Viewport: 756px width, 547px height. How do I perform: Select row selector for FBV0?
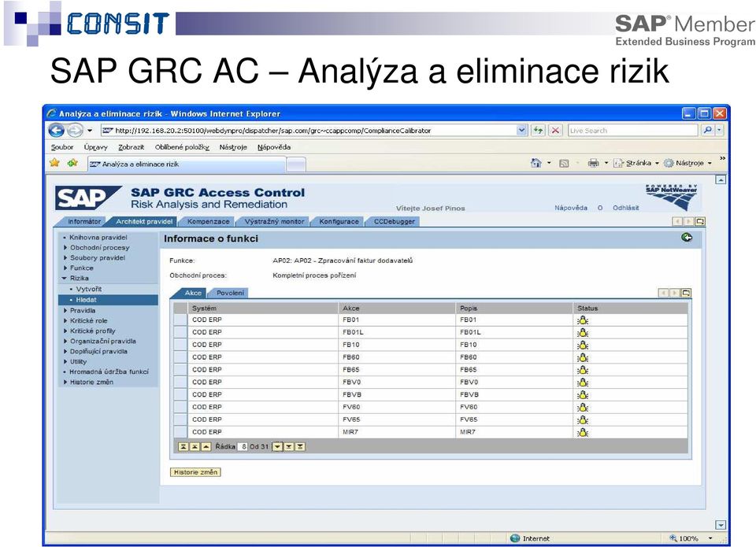[x=180, y=383]
